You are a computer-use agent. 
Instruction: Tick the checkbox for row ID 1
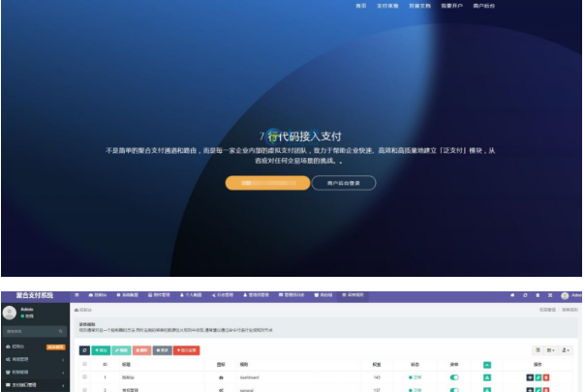tap(84, 377)
